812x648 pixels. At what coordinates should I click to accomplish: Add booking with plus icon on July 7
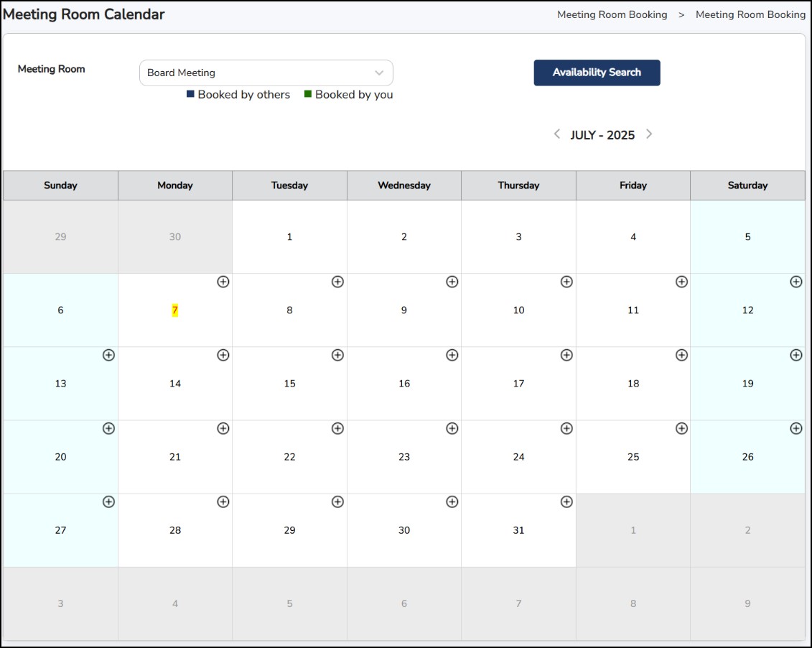point(223,282)
